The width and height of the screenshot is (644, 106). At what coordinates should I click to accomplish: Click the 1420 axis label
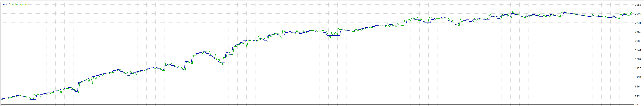pyautogui.click(x=638, y=68)
